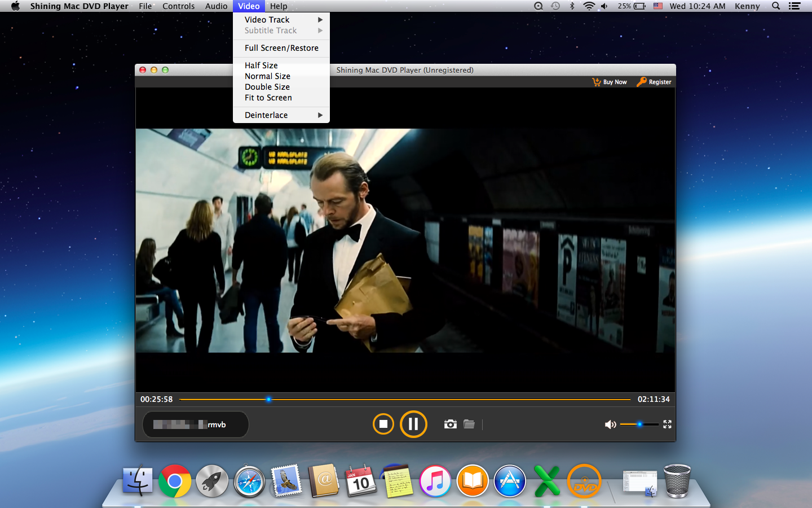Click the elapsed time 00:25:58
812x508 pixels.
point(156,399)
